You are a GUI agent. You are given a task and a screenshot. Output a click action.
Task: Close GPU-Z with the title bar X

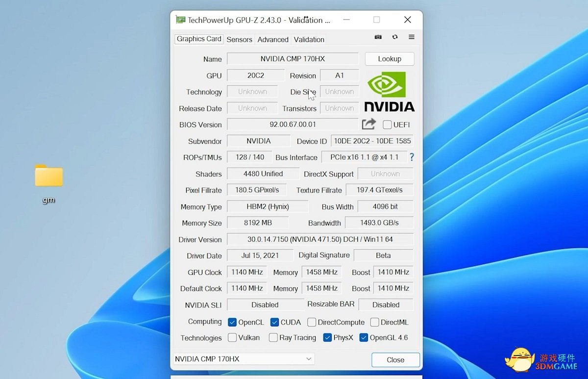point(407,20)
